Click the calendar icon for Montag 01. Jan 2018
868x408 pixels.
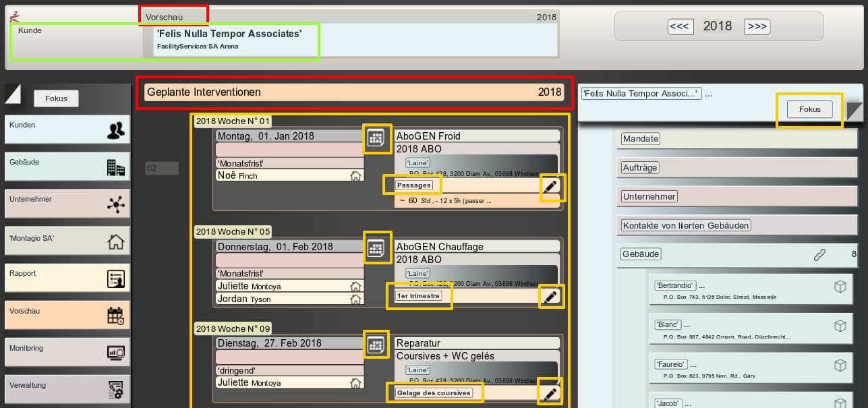(376, 138)
